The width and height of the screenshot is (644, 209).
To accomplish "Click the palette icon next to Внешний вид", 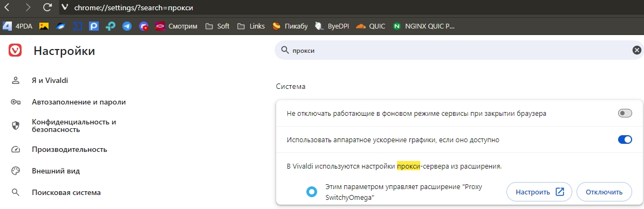I will point(16,171).
